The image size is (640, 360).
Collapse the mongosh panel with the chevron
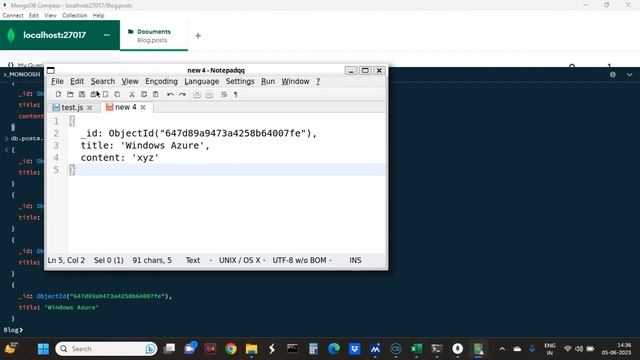point(629,75)
